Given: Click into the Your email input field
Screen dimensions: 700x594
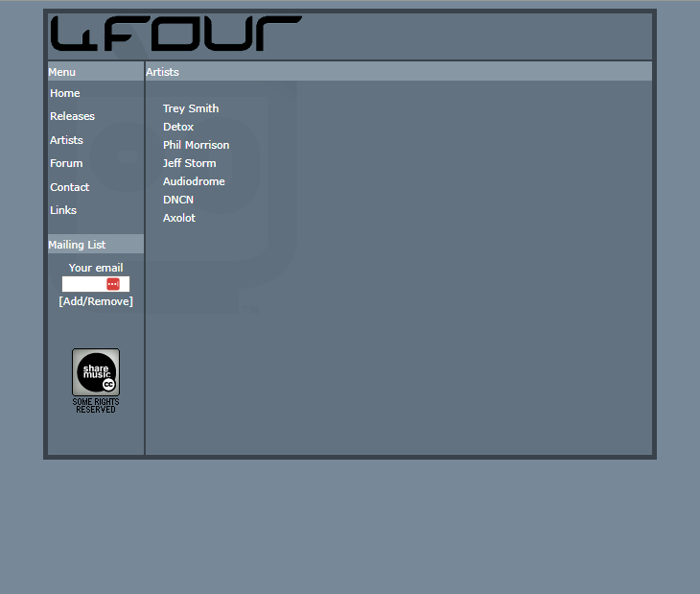Looking at the screenshot, I should [x=84, y=284].
